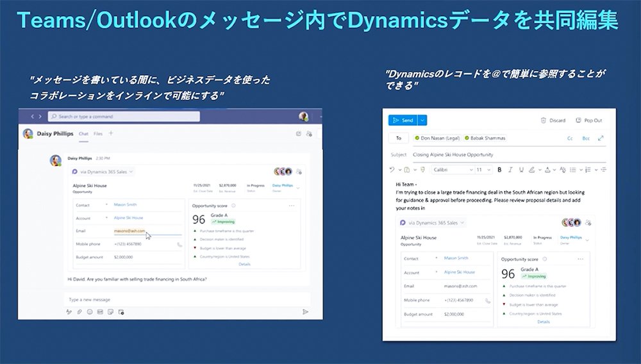Toggle bold formatting in Outlook
This screenshot has width=641, height=364.
tap(499, 170)
